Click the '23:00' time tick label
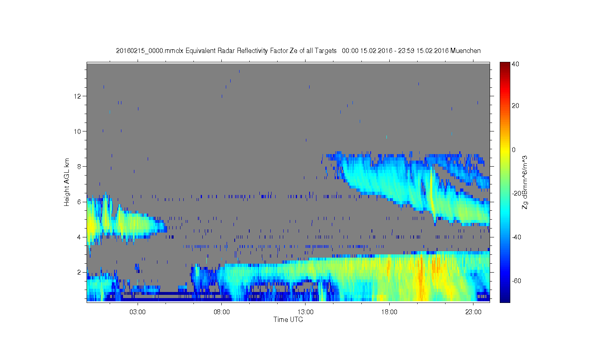The image size is (607, 364). pyautogui.click(x=473, y=312)
